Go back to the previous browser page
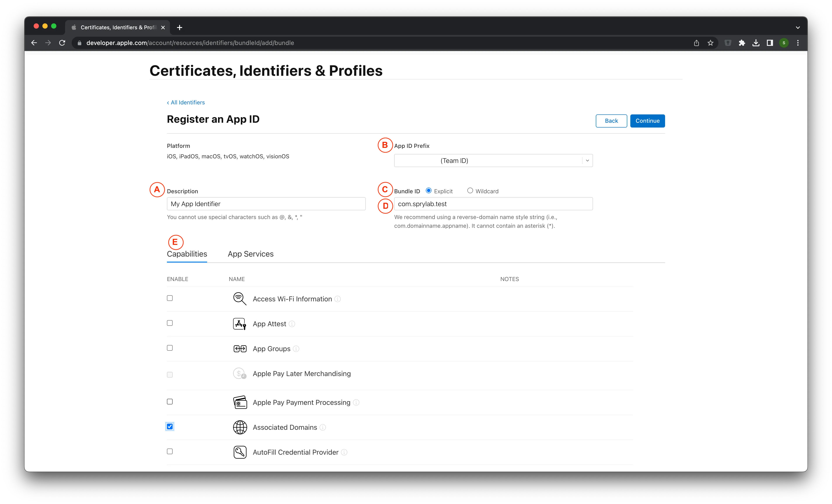Viewport: 832px width, 504px height. tap(34, 43)
